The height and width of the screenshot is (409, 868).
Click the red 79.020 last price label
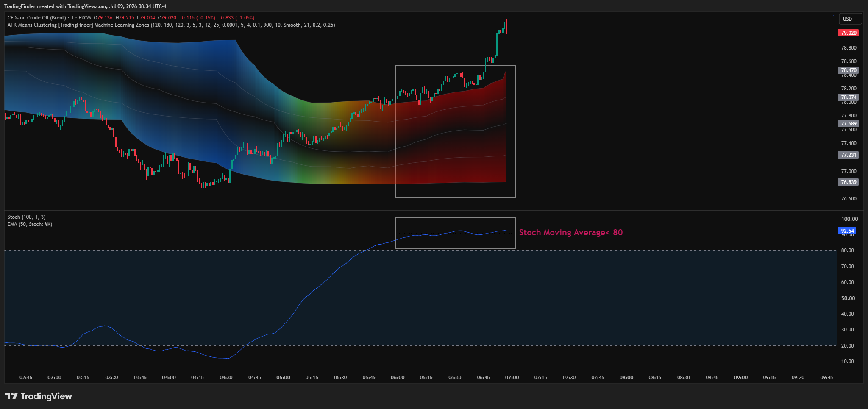[x=849, y=33]
